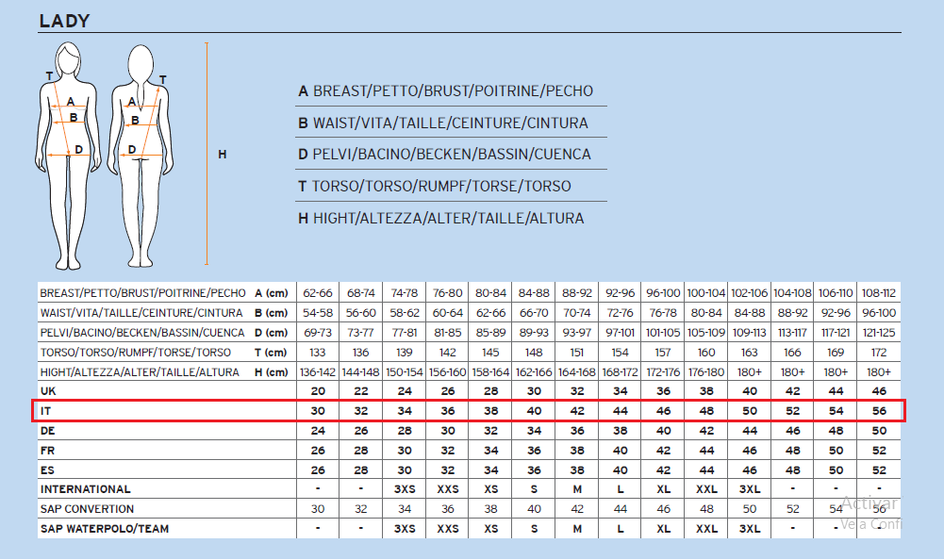The width and height of the screenshot is (944, 560).
Task: Click torso measurement 172 cell
Action: point(879,352)
